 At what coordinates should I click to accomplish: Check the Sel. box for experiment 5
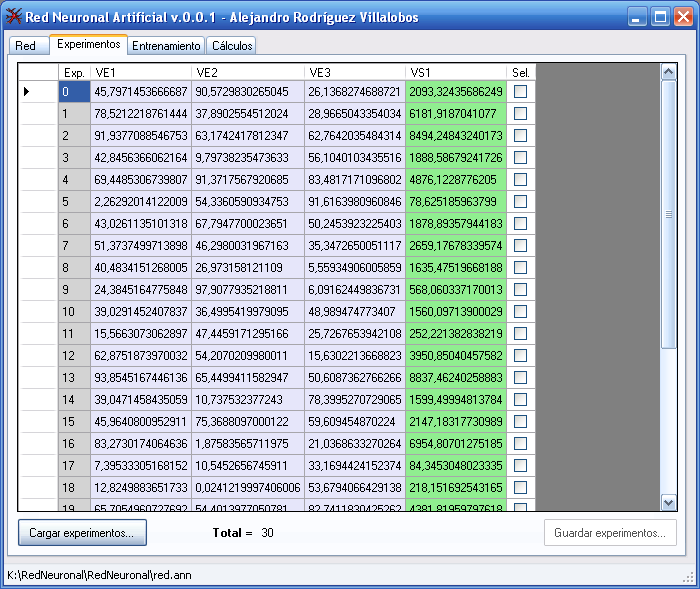[520, 201]
